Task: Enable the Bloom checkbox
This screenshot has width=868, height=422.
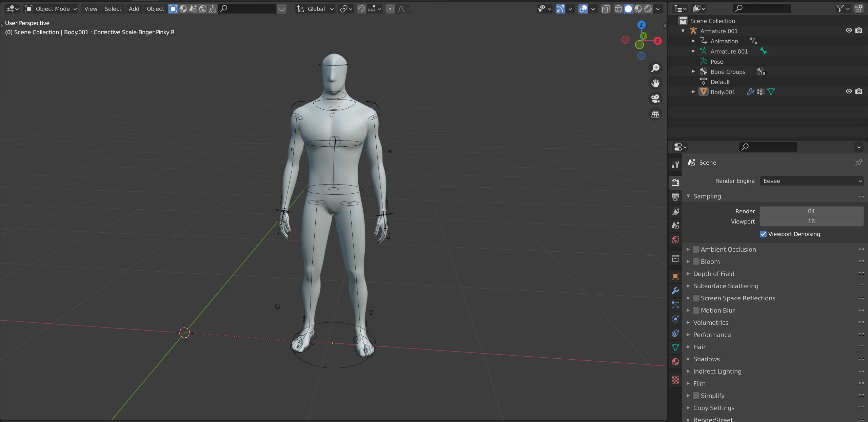Action: tap(696, 261)
